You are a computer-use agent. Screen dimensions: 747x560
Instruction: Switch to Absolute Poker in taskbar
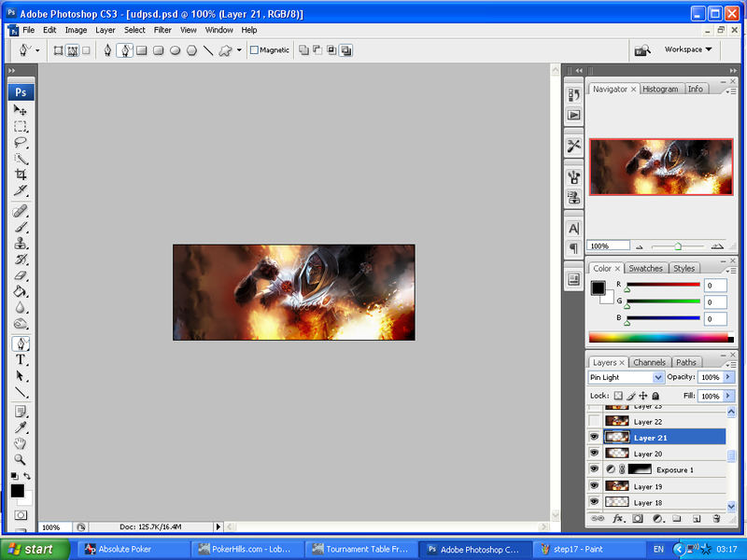(134, 549)
